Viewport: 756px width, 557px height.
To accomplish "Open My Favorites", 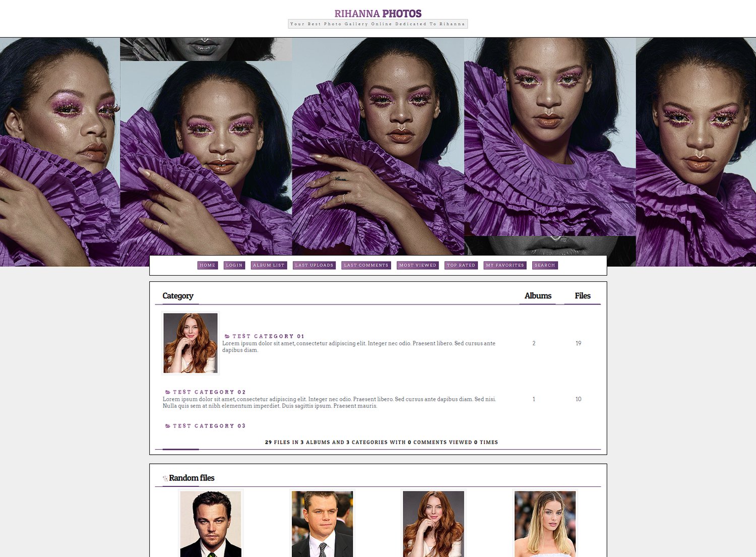I will tap(505, 265).
